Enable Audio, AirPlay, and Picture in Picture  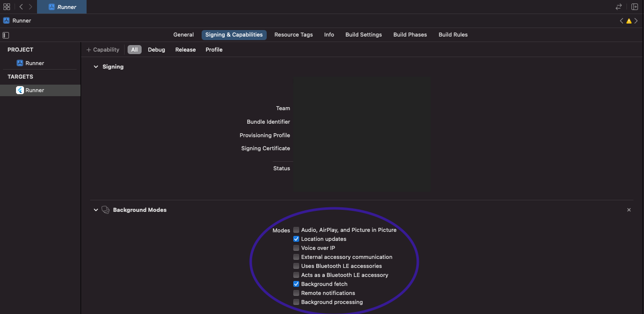click(296, 230)
